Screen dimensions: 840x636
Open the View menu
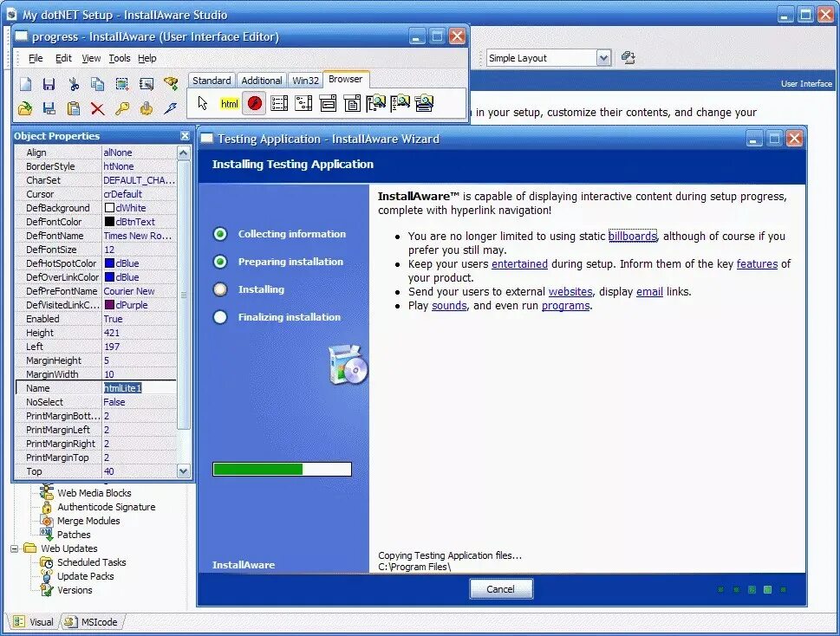click(x=91, y=58)
